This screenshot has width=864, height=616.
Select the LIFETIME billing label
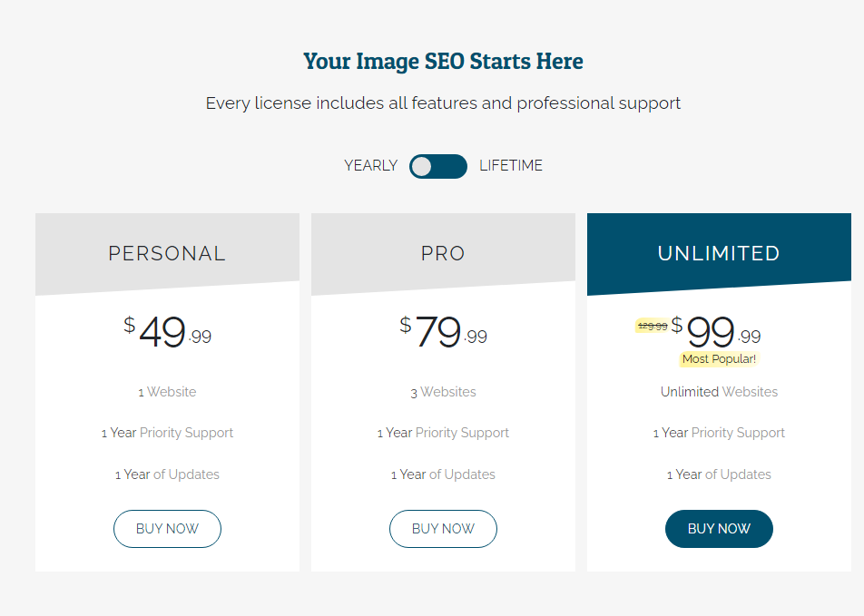(511, 165)
